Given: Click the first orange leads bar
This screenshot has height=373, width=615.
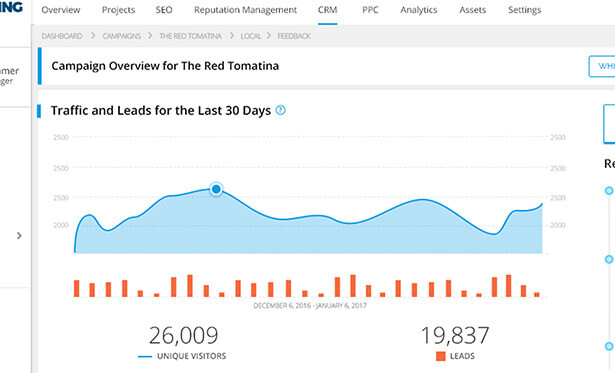Looking at the screenshot, I should 76,288.
